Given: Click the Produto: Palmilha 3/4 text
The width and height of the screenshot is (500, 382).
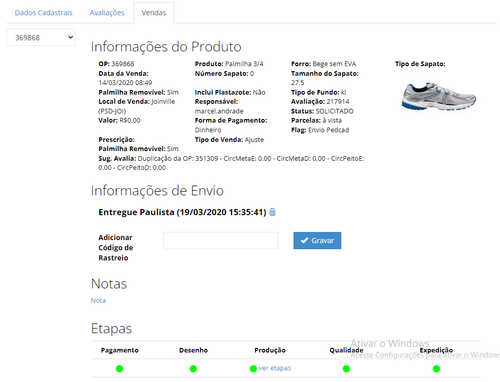Looking at the screenshot, I should pyautogui.click(x=229, y=64).
